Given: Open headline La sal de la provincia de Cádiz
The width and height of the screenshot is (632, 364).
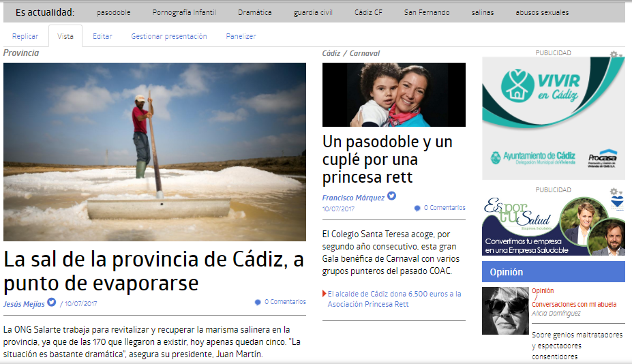Looking at the screenshot, I should coord(153,271).
